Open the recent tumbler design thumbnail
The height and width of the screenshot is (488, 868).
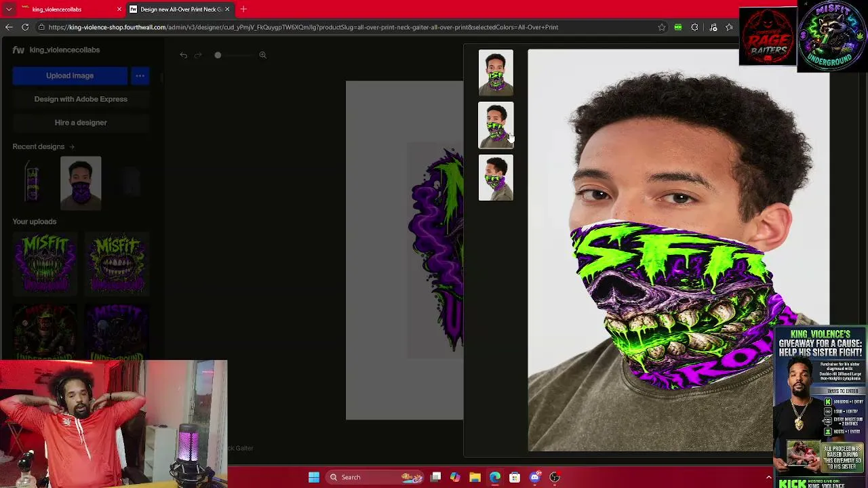[x=33, y=183]
